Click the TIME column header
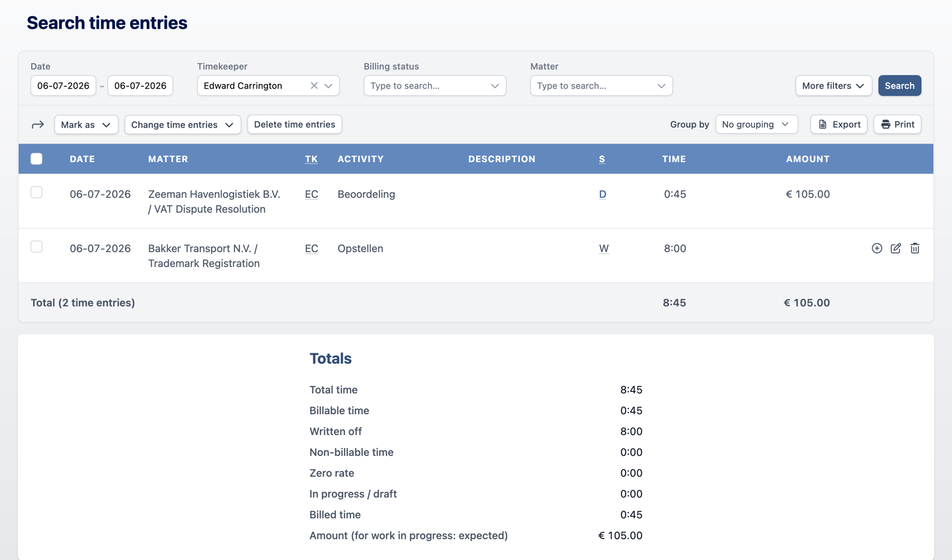This screenshot has height=560, width=952. pos(674,159)
